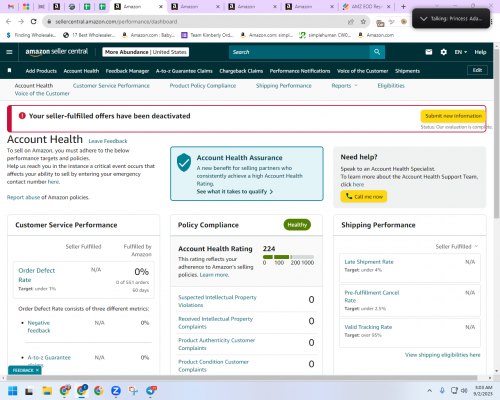Open the settings gear icon
The width and height of the screenshot is (500, 400).
[x=444, y=52]
